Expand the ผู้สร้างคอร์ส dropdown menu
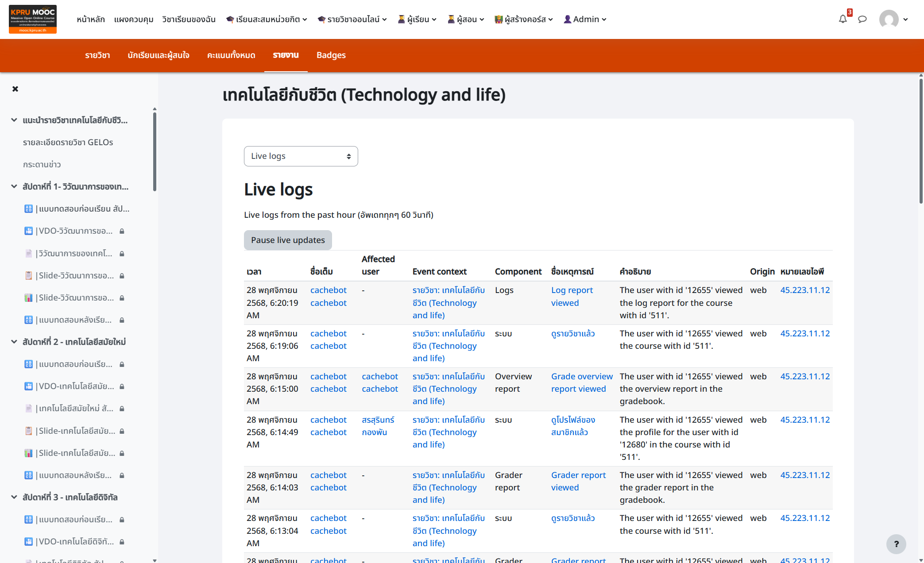This screenshot has width=924, height=563. click(524, 19)
